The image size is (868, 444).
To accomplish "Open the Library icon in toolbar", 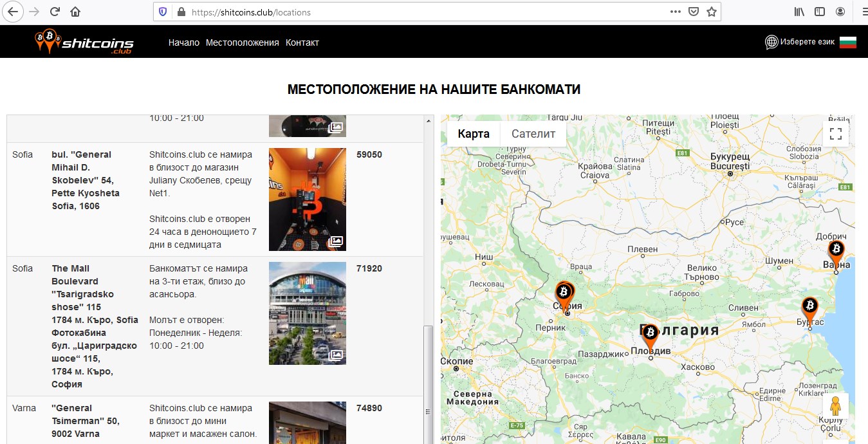I will [x=799, y=12].
